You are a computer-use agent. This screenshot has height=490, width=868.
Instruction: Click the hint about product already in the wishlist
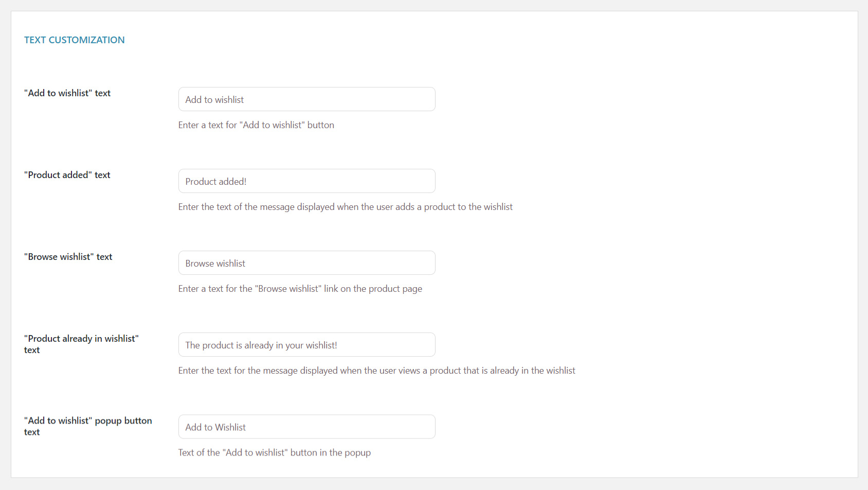(x=377, y=371)
